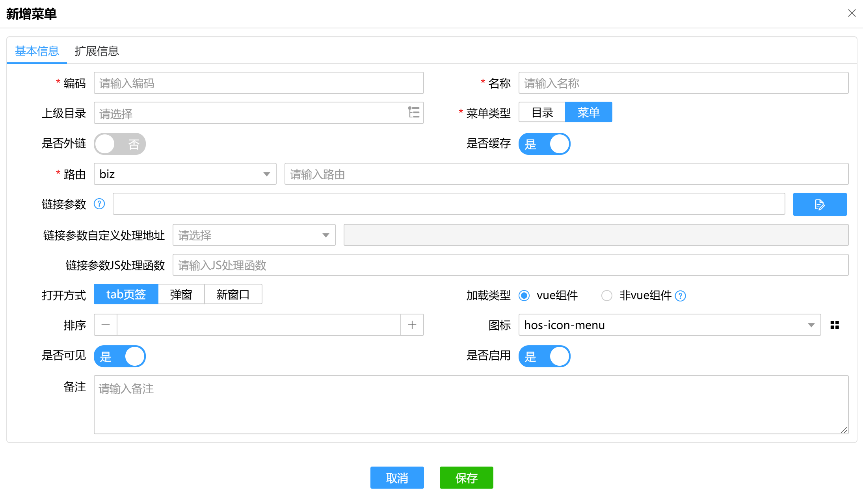Click the blue 取消 button

(x=397, y=478)
